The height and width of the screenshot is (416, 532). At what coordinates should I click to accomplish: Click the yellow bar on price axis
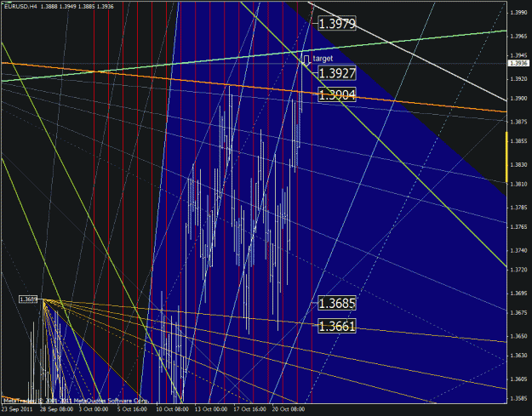point(507,157)
